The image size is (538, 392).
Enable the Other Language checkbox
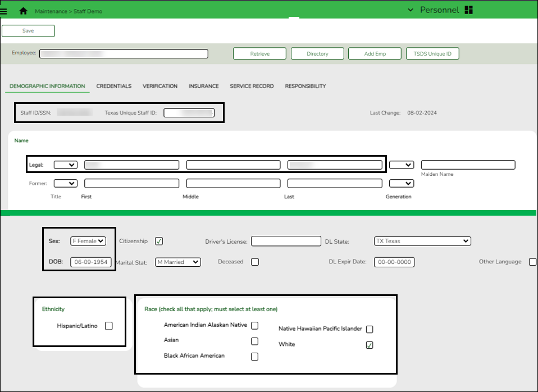click(532, 262)
